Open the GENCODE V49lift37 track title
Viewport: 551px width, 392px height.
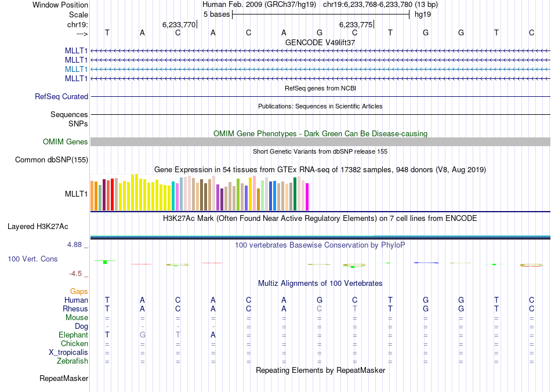pyautogui.click(x=320, y=42)
